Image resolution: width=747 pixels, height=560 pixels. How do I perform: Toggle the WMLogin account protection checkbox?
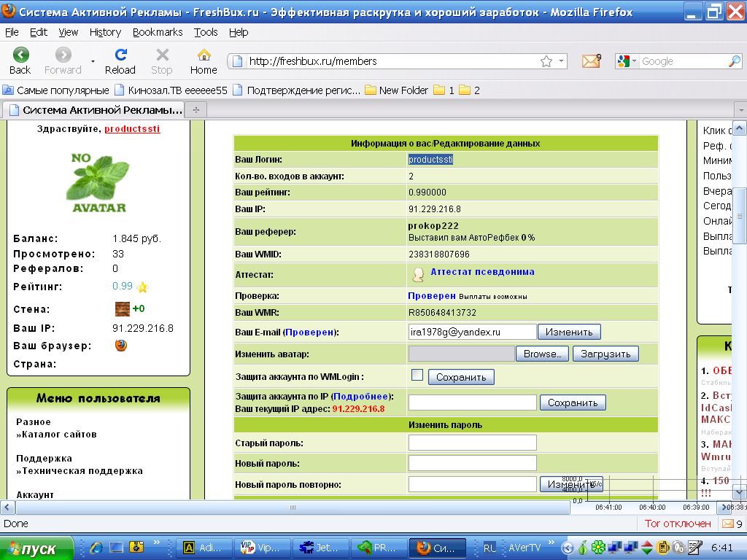(417, 376)
